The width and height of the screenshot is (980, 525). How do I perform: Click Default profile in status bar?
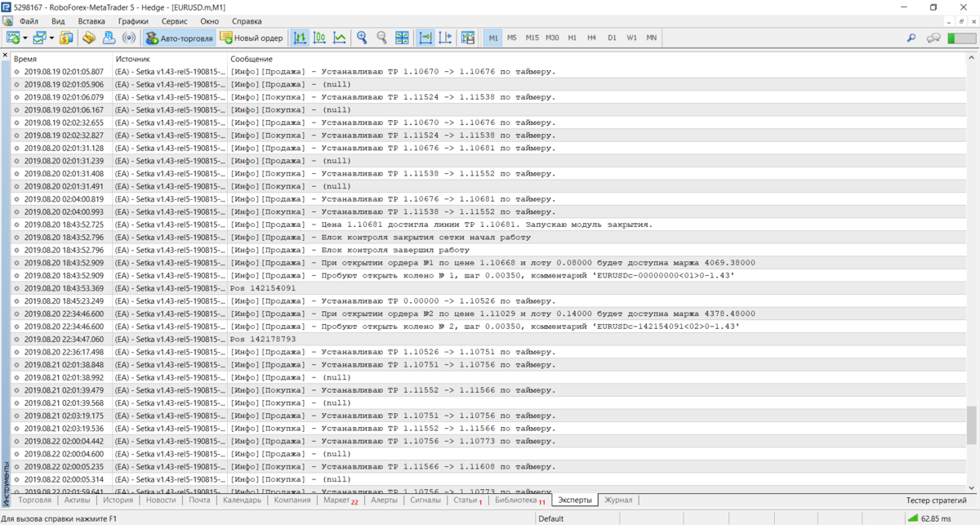click(550, 518)
